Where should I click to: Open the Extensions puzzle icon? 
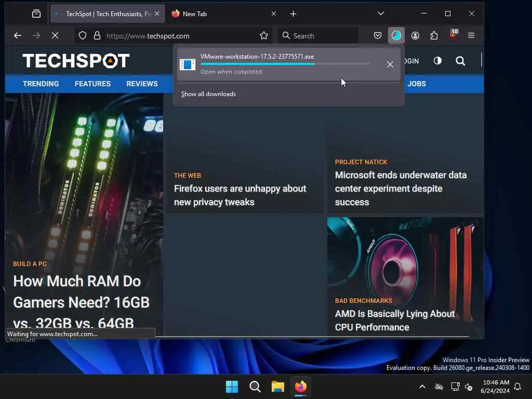tap(434, 35)
